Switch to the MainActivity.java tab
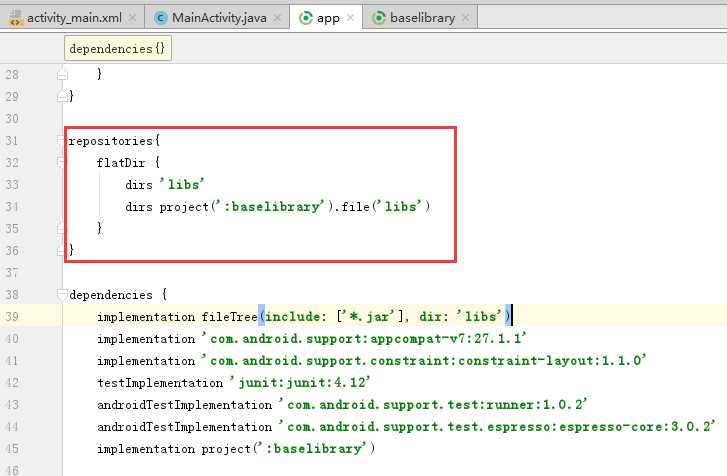Image resolution: width=727 pixels, height=476 pixels. [x=219, y=18]
